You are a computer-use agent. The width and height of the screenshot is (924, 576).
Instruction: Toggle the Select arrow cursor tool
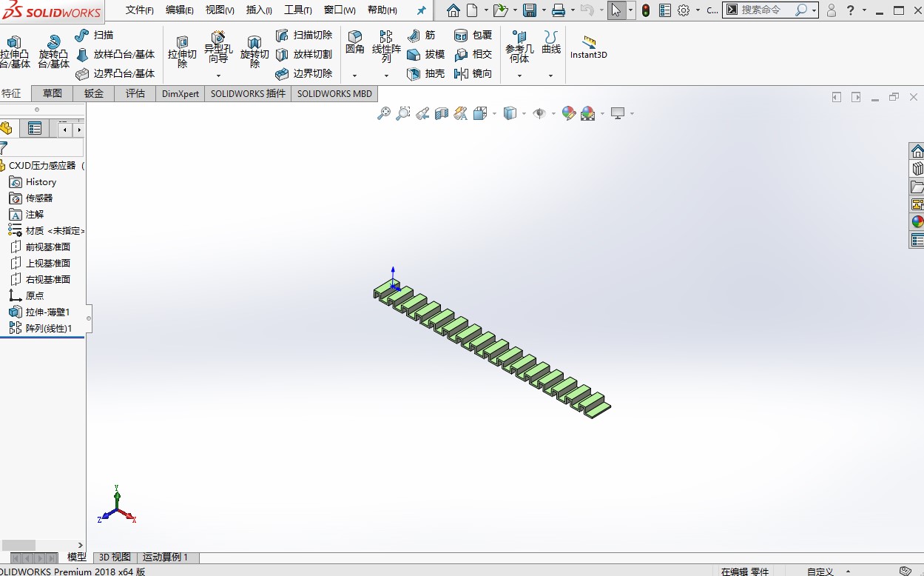pos(616,10)
